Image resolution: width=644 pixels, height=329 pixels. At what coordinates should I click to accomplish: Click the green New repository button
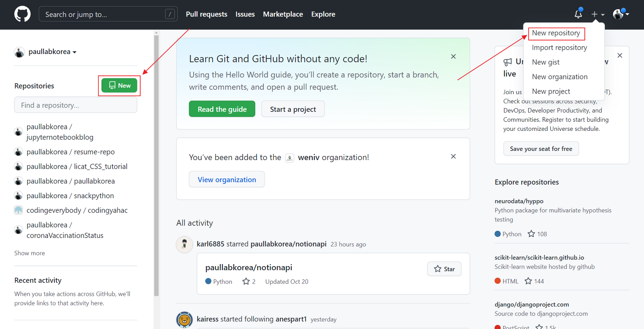119,86
